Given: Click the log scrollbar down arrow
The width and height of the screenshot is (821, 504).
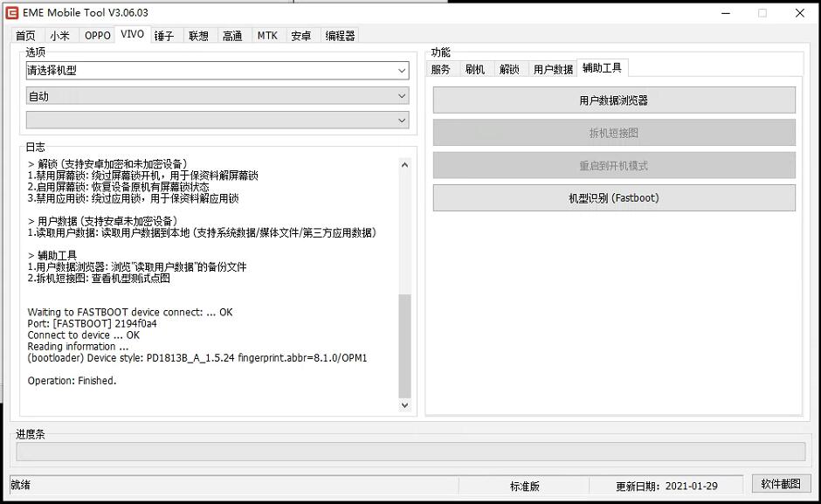Looking at the screenshot, I should tap(404, 405).
